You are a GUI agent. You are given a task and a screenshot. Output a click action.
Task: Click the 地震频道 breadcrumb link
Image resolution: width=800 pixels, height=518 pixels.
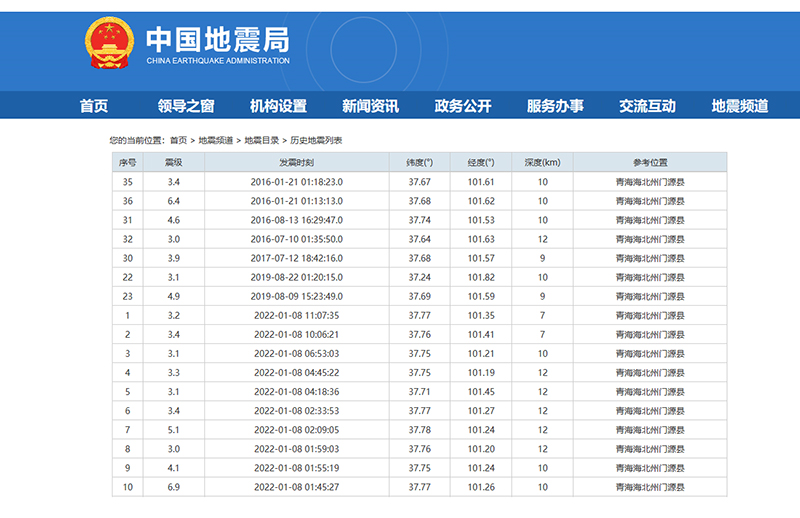click(x=216, y=141)
